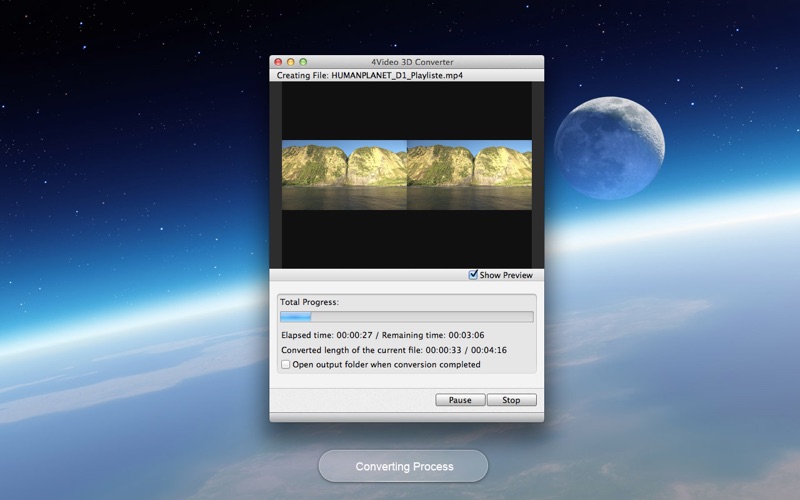Click the 'Converted length of the current file' text
This screenshot has width=800, height=500.
(352, 350)
